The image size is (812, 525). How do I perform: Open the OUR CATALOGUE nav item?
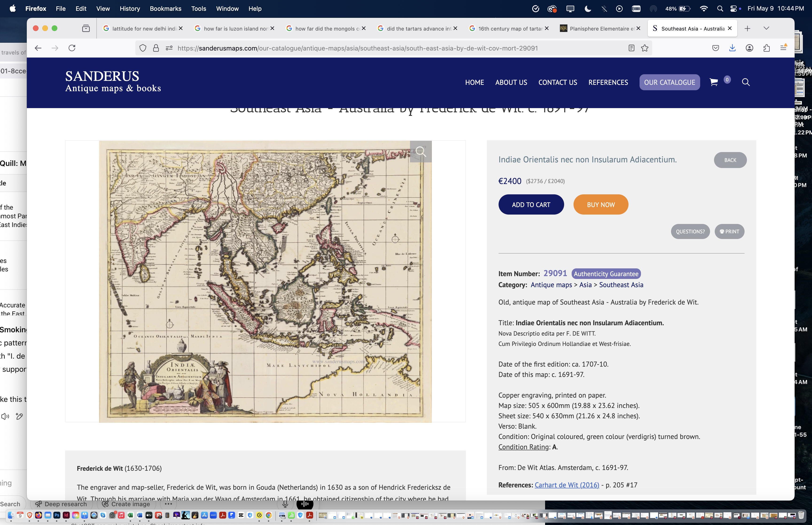(x=669, y=82)
